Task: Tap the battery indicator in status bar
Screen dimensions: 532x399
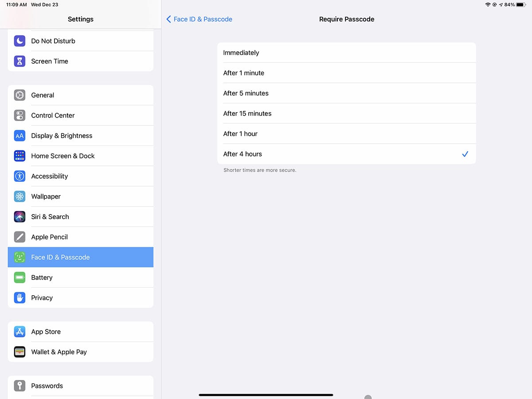Action: pyautogui.click(x=520, y=4)
